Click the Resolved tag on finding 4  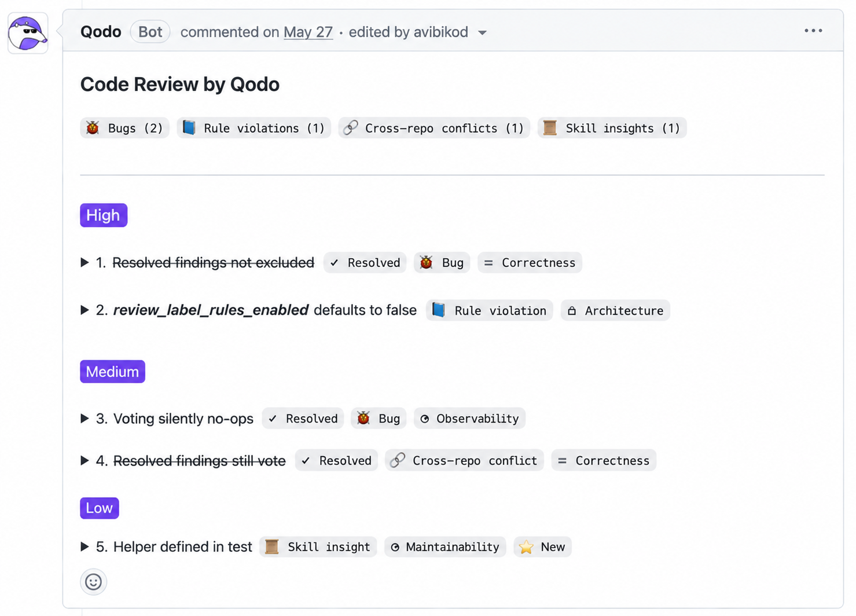coord(336,460)
